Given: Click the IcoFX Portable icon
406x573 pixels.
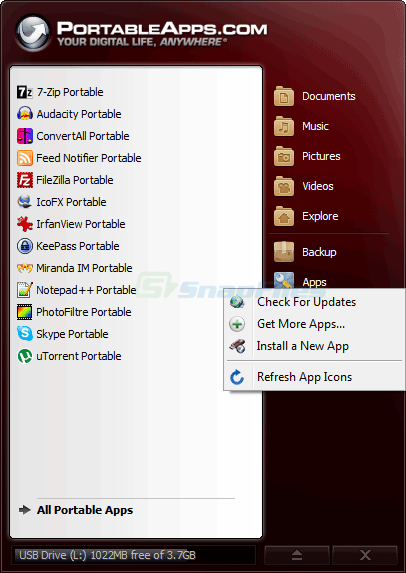Looking at the screenshot, I should pos(24,202).
